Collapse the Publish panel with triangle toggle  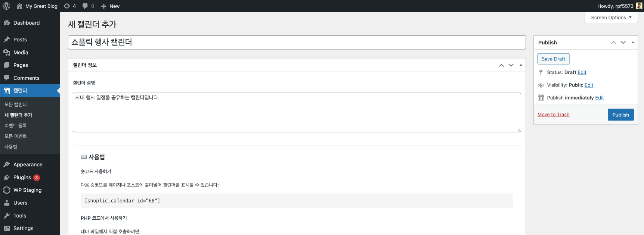point(633,43)
